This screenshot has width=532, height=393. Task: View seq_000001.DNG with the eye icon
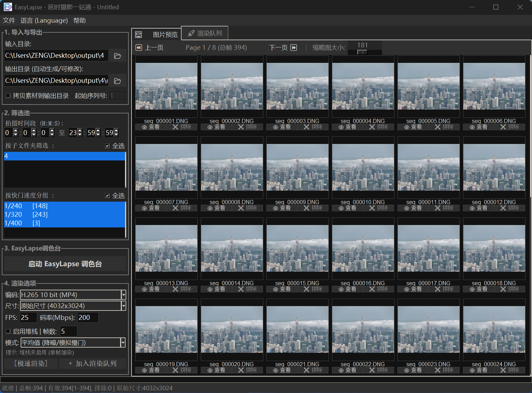(x=144, y=127)
